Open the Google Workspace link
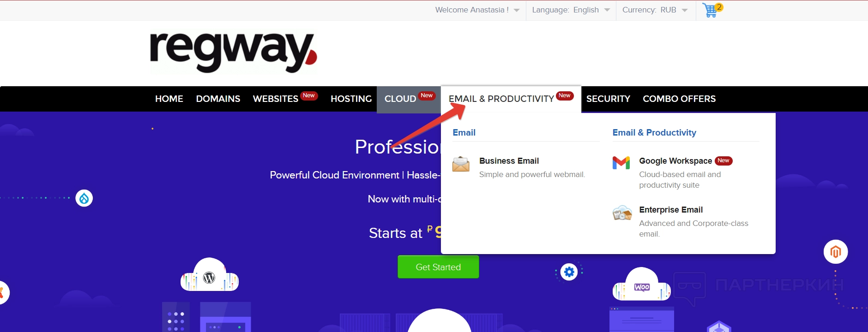Screen dimensions: 868x332 click(675, 161)
